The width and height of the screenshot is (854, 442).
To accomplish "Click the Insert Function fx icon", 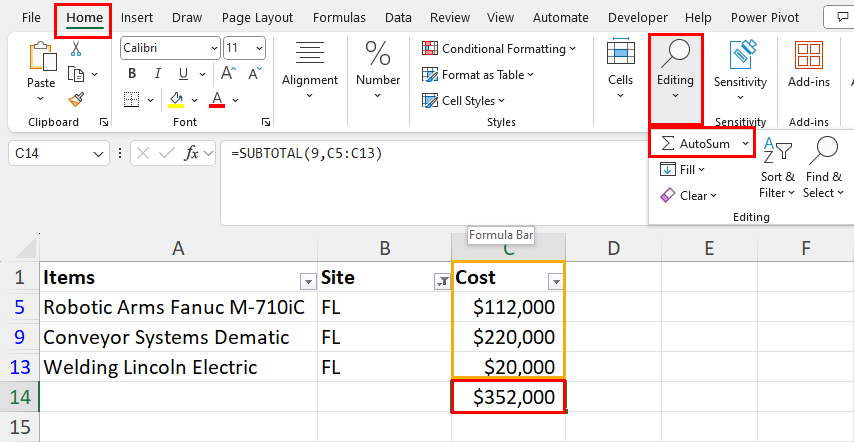I will (x=192, y=154).
